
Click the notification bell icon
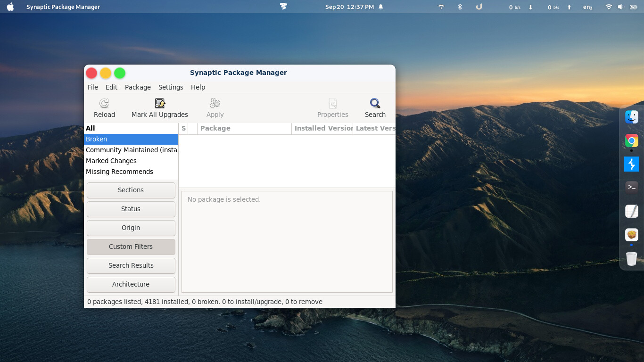pyautogui.click(x=381, y=7)
